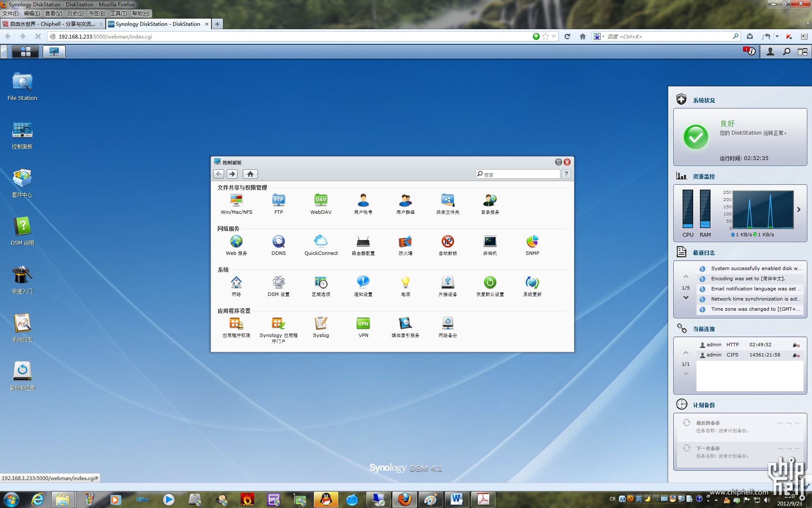Open DDNS settings
Viewport: 812px width, 508px height.
(279, 245)
